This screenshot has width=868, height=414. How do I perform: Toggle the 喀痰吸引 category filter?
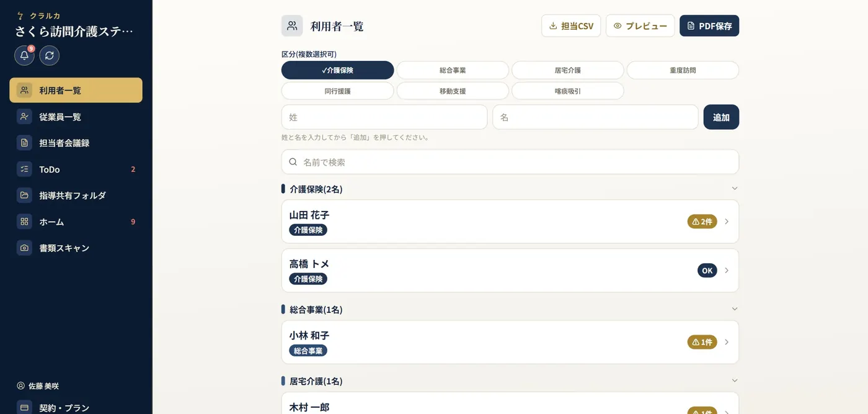(x=567, y=91)
